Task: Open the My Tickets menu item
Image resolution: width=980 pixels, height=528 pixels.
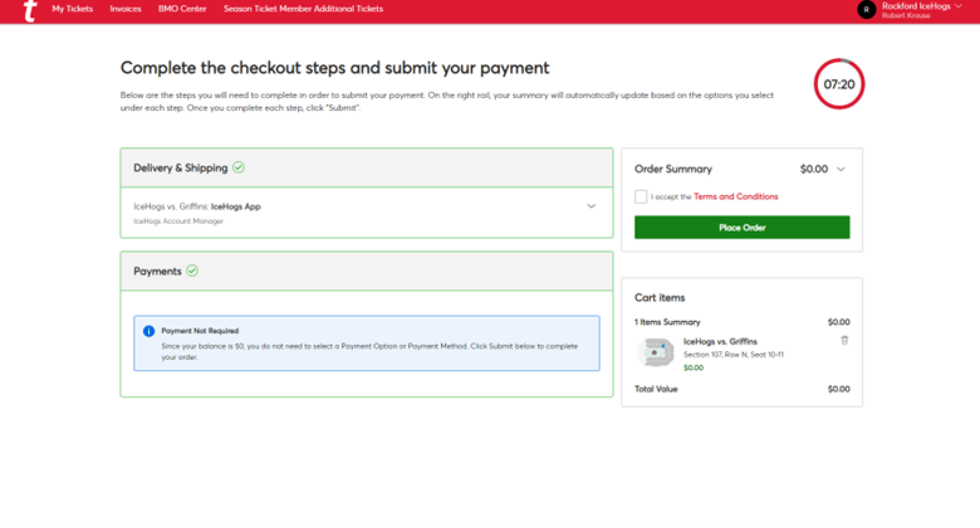Action: pyautogui.click(x=72, y=9)
